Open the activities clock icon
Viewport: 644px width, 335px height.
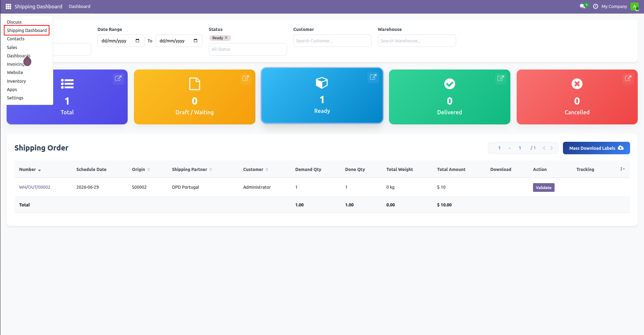(596, 7)
